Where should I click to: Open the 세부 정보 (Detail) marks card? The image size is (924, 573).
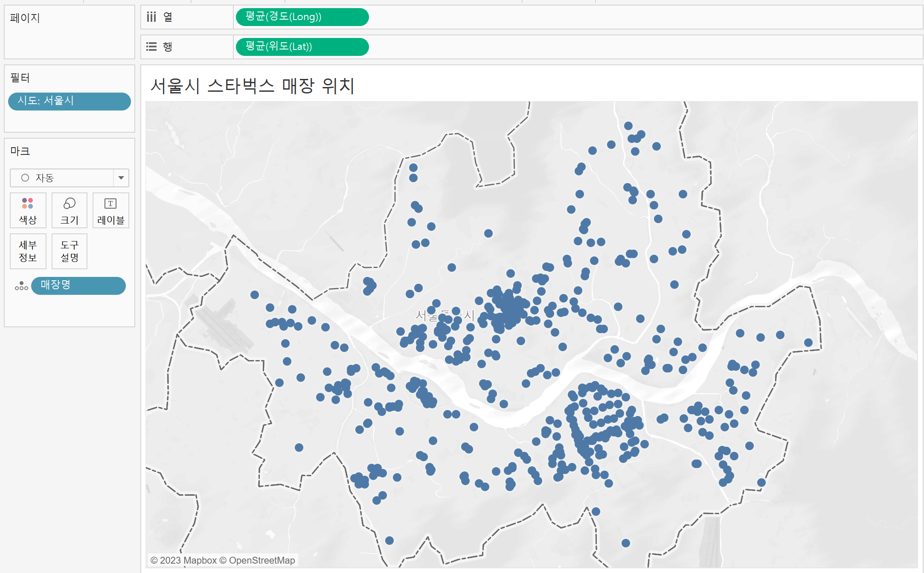coord(28,251)
